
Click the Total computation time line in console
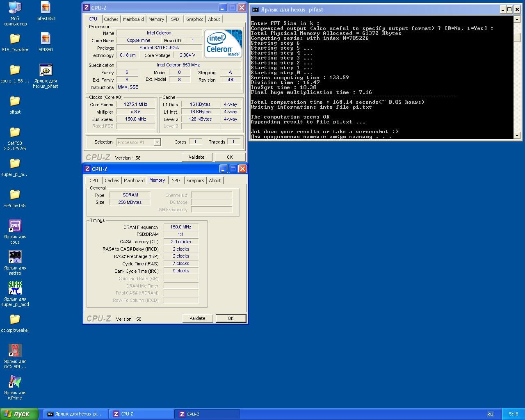tap(338, 102)
